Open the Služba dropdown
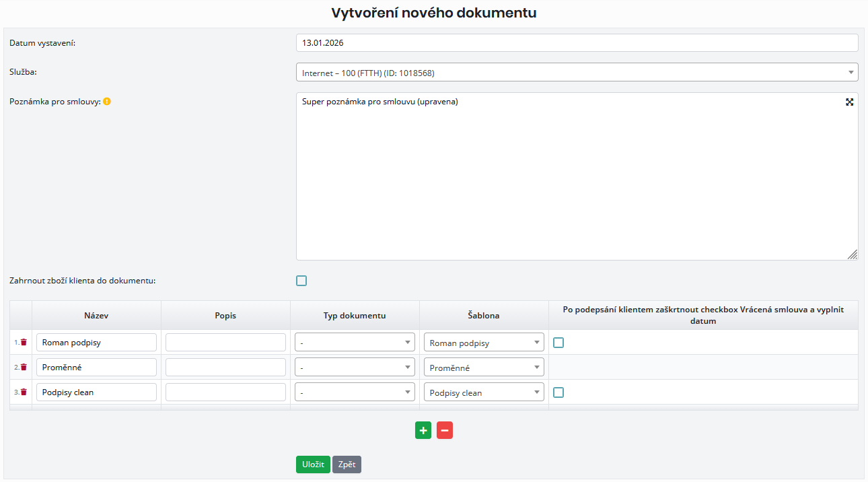The height and width of the screenshot is (482, 868). pos(577,72)
